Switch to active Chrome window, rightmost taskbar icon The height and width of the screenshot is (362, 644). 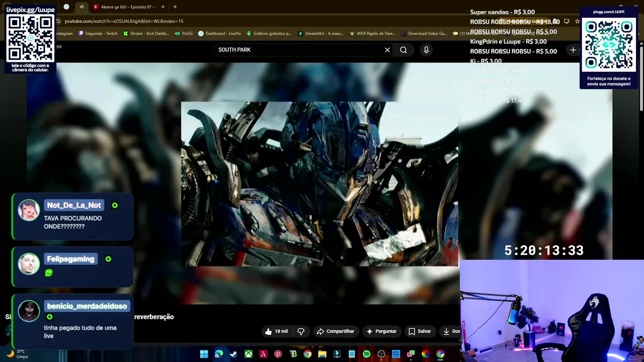[x=440, y=354]
